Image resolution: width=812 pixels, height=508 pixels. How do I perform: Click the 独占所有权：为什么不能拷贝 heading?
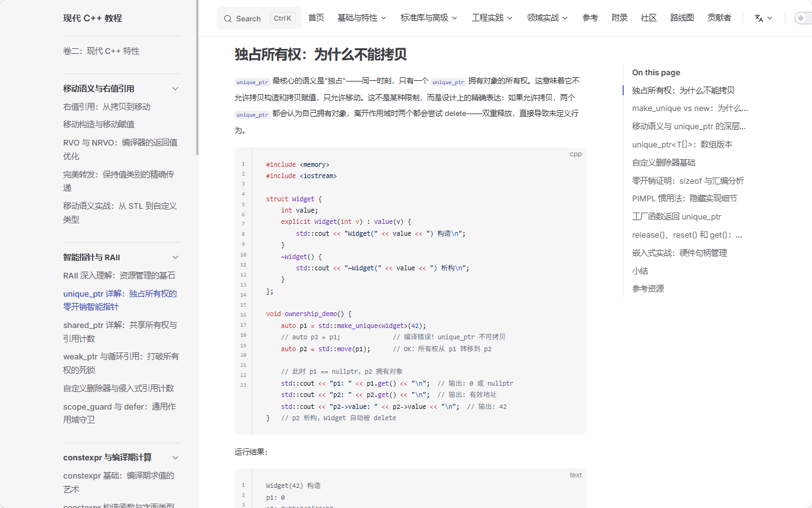click(321, 55)
